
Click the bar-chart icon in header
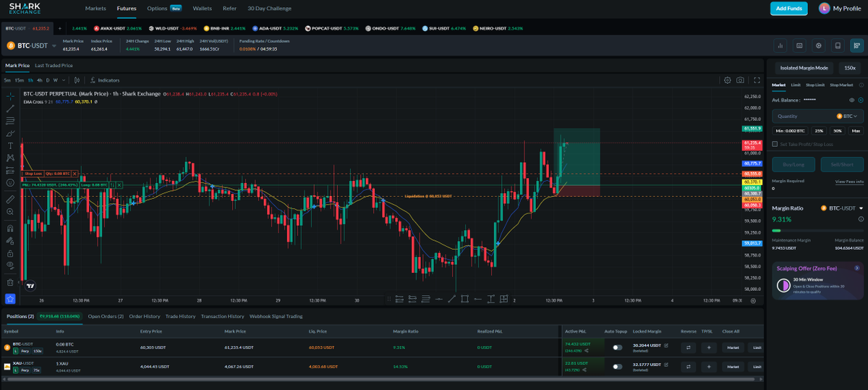click(780, 46)
